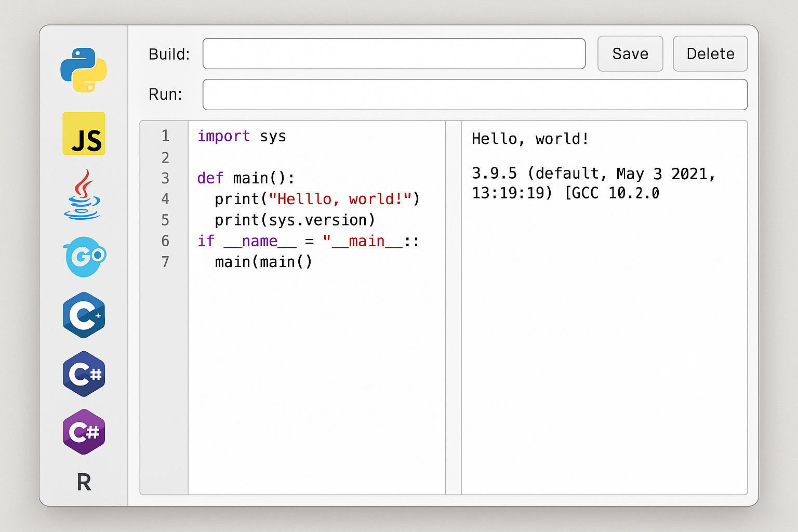Click line number 4 in editor
The height and width of the screenshot is (532, 798).
click(x=165, y=199)
